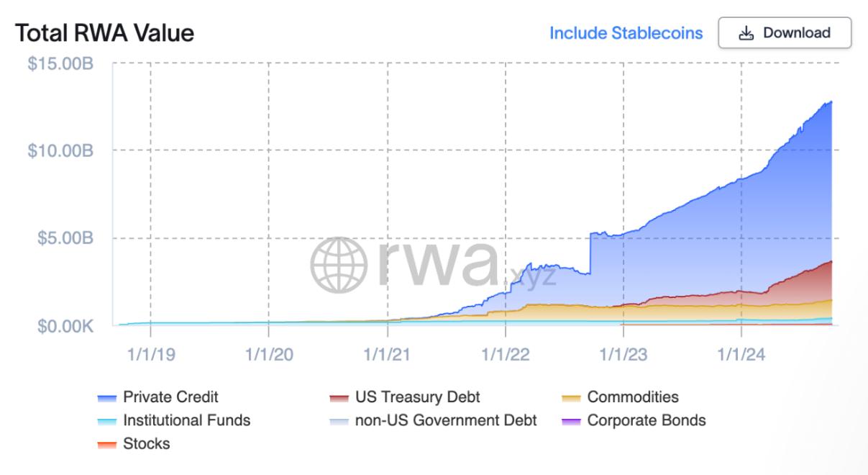The height and width of the screenshot is (475, 868).
Task: Hide the Institutional Funds series
Action: coord(186,420)
